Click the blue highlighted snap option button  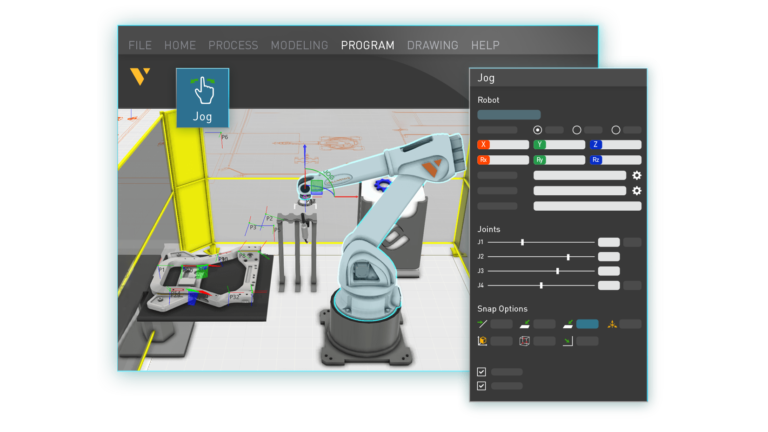(587, 324)
